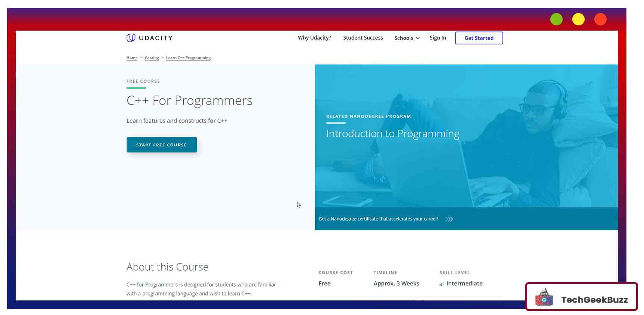Click Learn C++ Programming breadcrumb
Image resolution: width=644 pixels, height=315 pixels.
click(188, 58)
